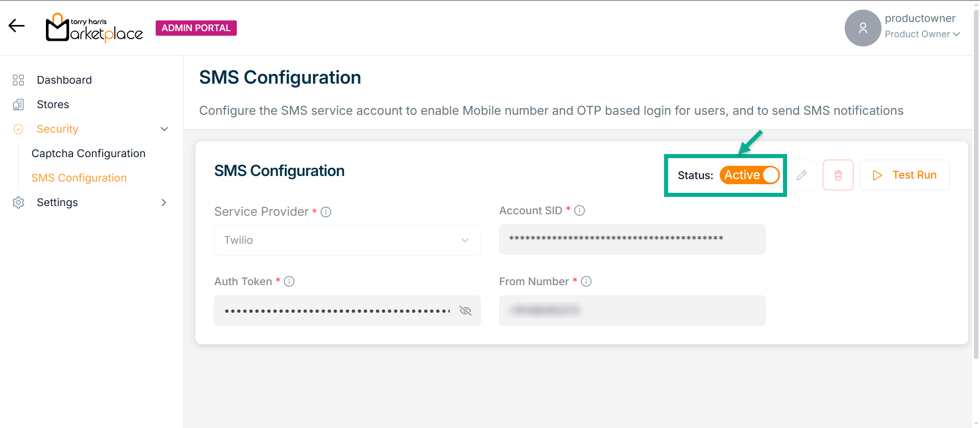
Task: Open the Product Owner role dropdown
Action: click(922, 34)
